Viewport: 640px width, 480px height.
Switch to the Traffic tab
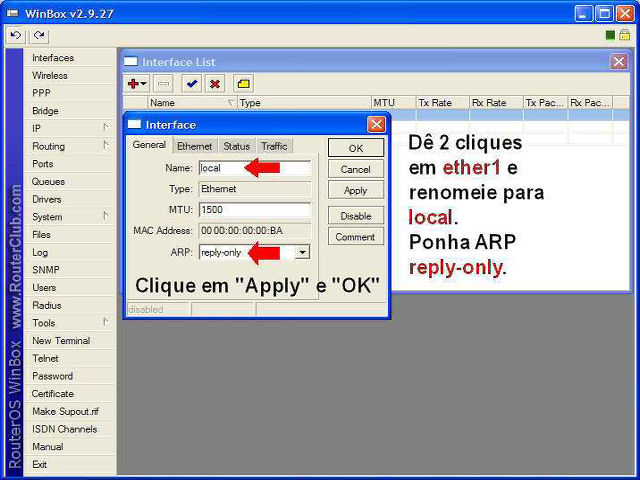(x=274, y=146)
